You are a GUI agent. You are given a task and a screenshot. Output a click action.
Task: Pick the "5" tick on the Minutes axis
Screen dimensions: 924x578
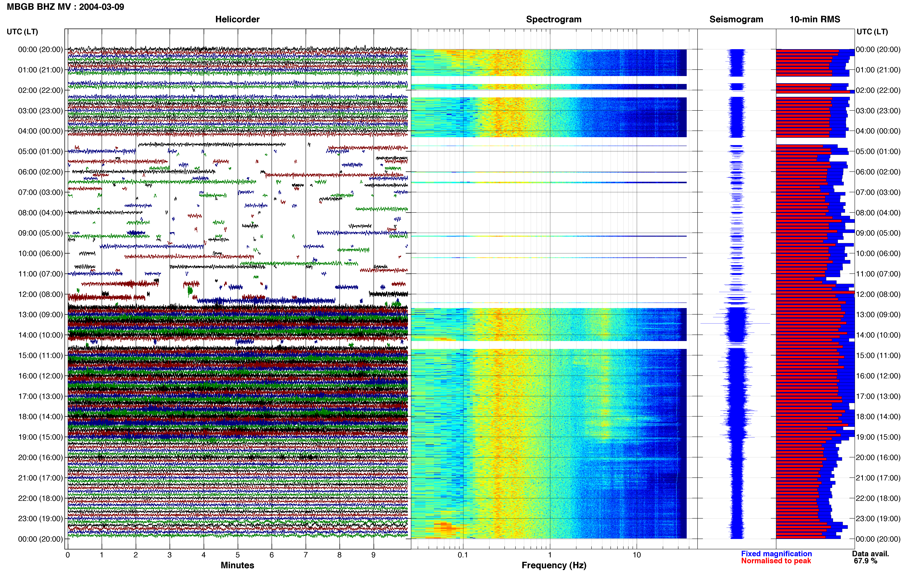pyautogui.click(x=238, y=555)
